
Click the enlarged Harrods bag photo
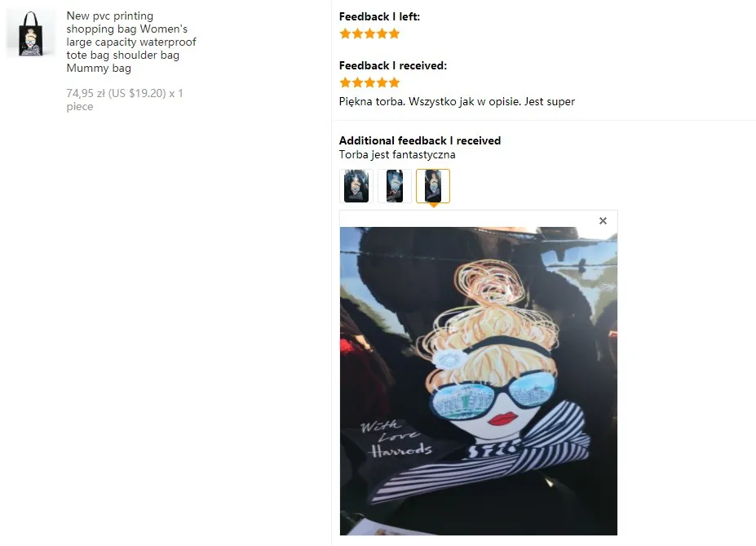pos(478,381)
